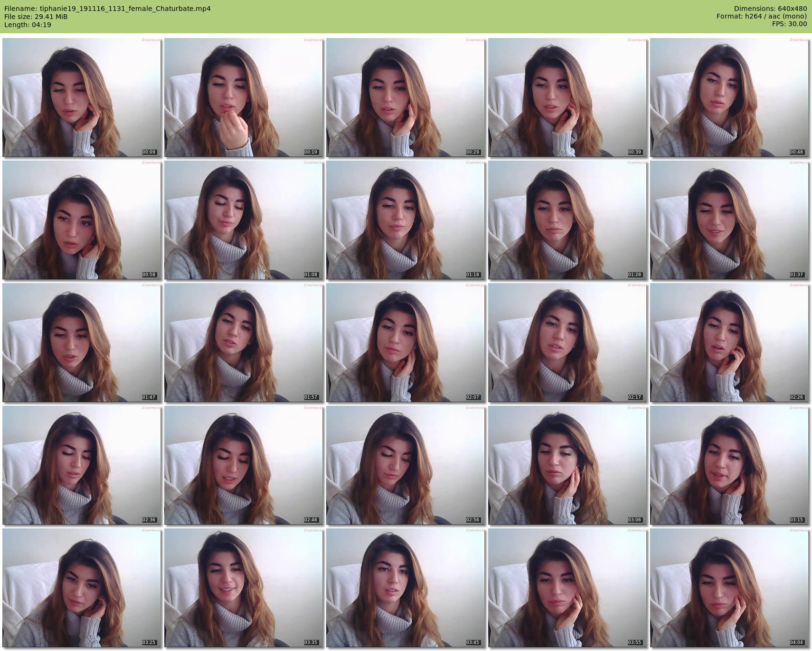
Task: Click the "Format: h264 / aac (mono)" text
Action: click(x=762, y=17)
